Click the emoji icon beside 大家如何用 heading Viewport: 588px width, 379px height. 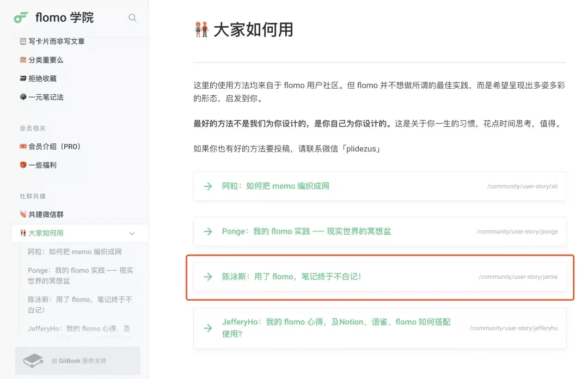coord(201,30)
